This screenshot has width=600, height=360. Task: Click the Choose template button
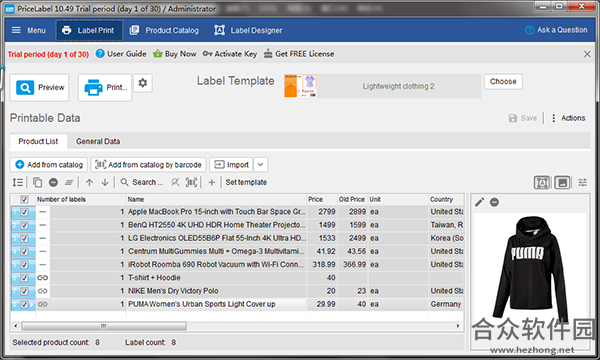point(503,81)
